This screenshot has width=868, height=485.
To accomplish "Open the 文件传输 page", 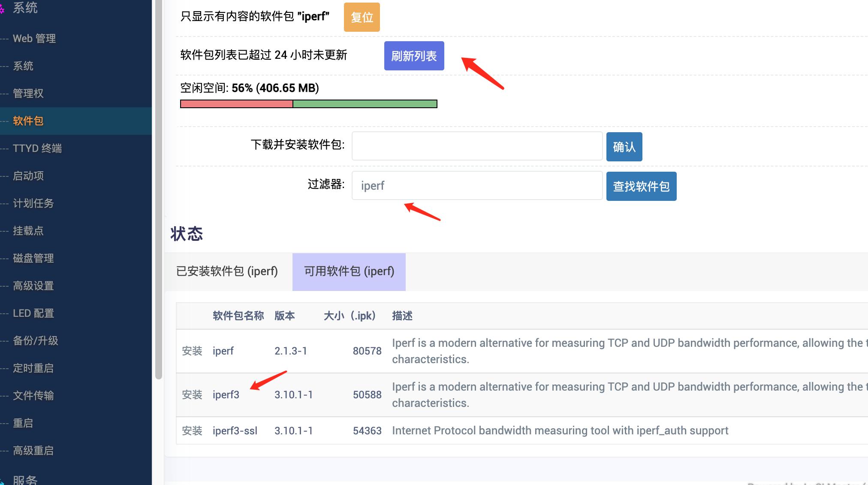I will (x=33, y=395).
